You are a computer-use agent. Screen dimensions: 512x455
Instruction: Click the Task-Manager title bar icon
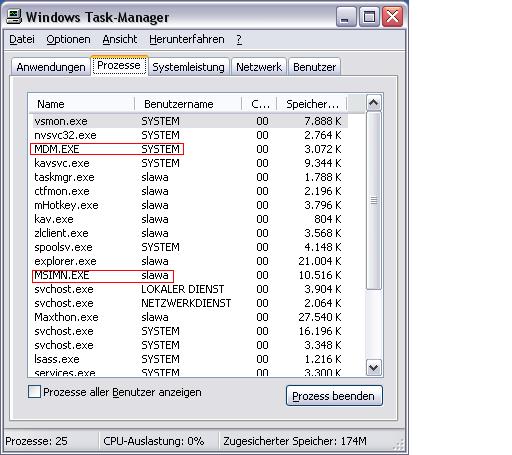[14, 17]
